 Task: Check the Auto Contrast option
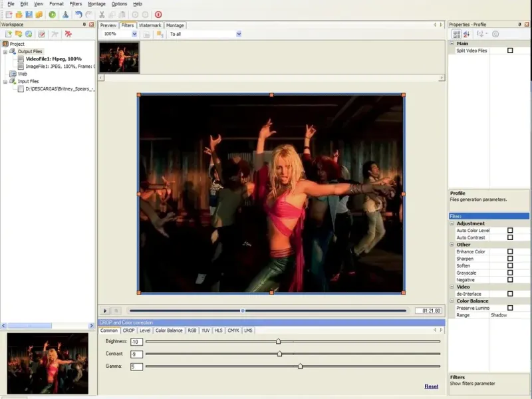pyautogui.click(x=510, y=237)
